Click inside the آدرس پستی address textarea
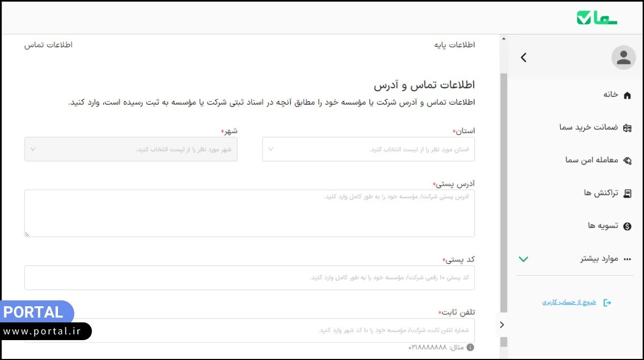 click(x=249, y=212)
